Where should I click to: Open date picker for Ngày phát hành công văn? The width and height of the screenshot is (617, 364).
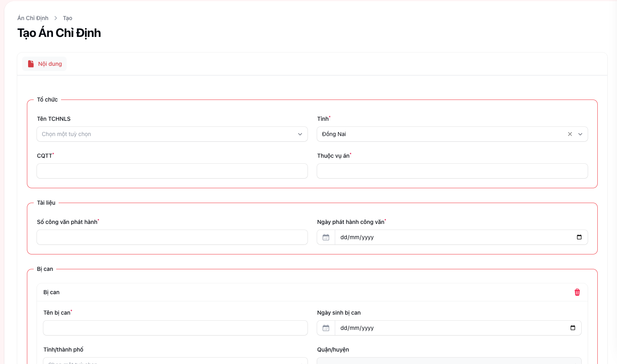click(579, 237)
